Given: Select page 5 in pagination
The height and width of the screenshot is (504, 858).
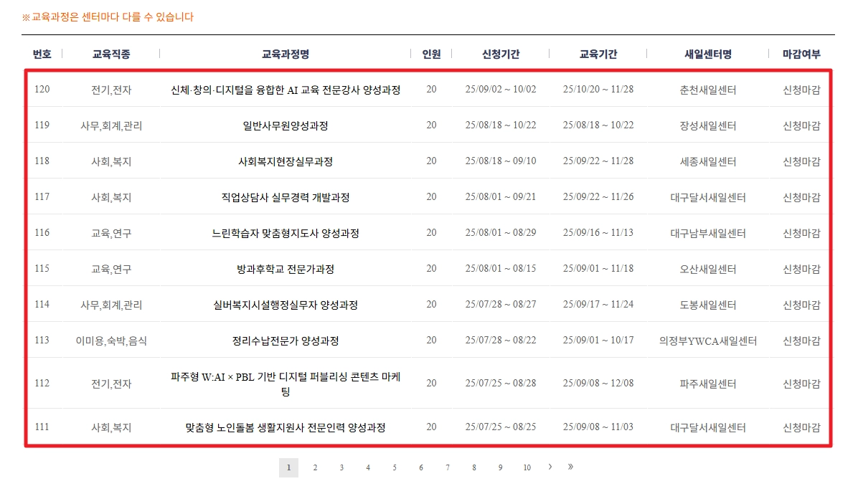Looking at the screenshot, I should [394, 467].
